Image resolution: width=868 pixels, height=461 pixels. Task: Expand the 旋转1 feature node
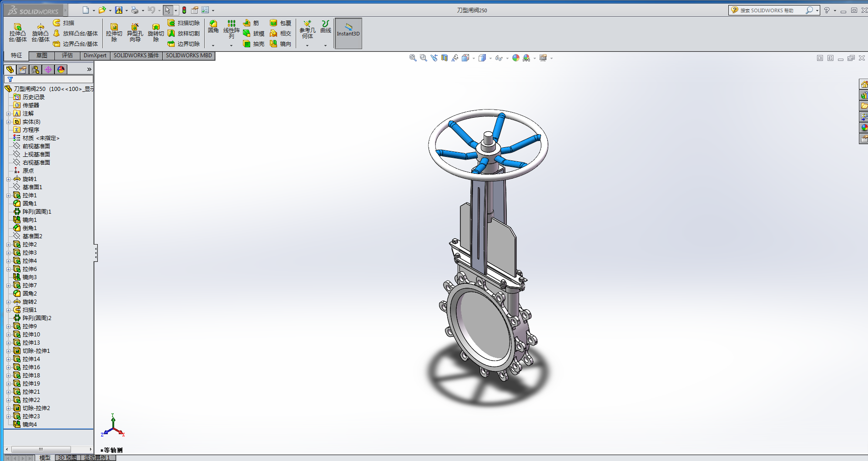click(8, 179)
